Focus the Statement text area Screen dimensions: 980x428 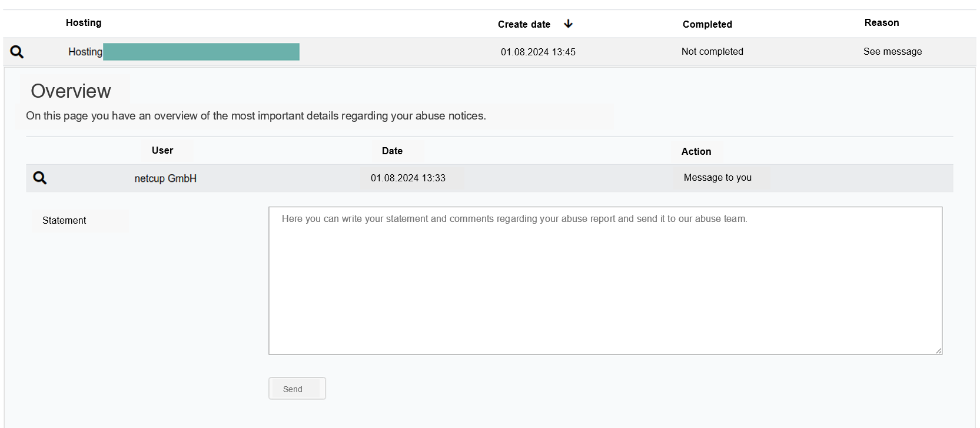605,280
